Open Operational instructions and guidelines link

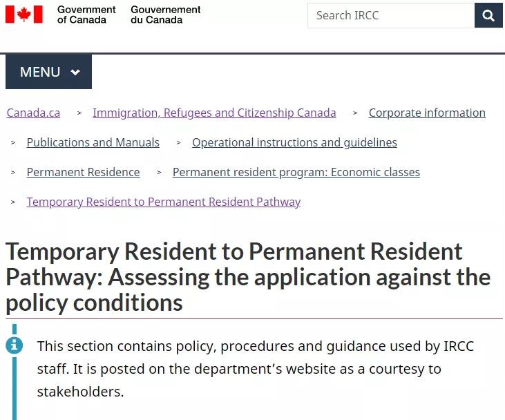[x=294, y=142]
